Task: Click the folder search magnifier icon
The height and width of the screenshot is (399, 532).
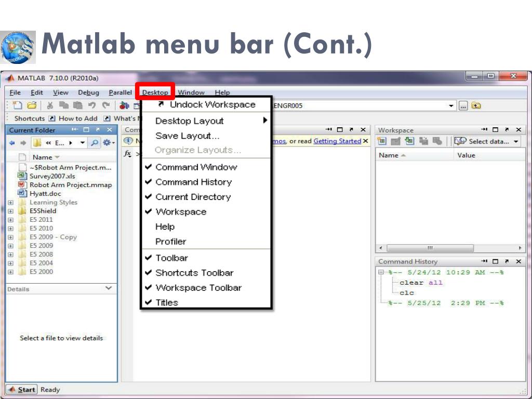Action: pyautogui.click(x=95, y=143)
